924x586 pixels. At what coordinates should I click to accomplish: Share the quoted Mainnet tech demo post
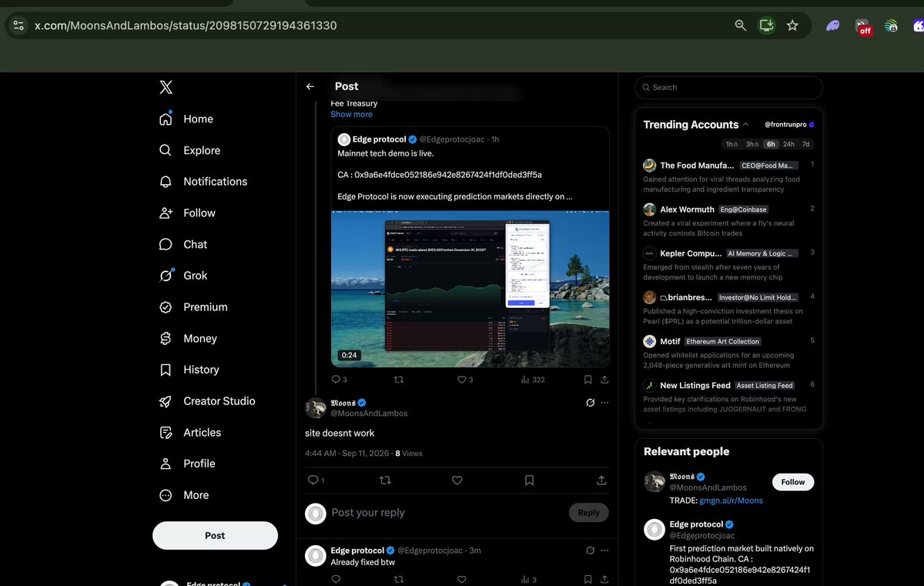(605, 380)
